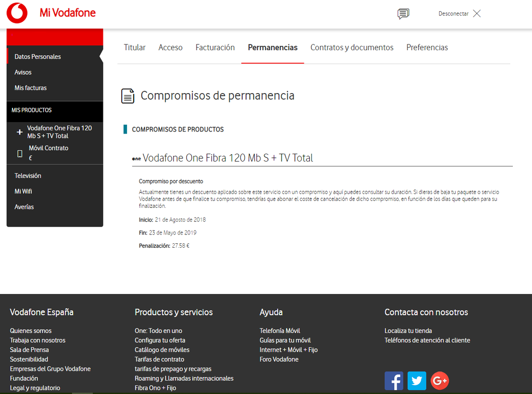
Task: Click Internet + Móvil + Fijo link
Action: click(289, 350)
